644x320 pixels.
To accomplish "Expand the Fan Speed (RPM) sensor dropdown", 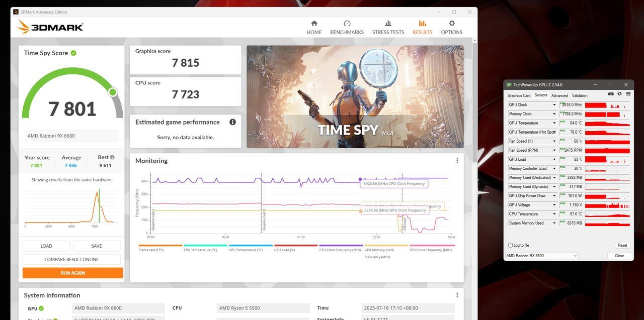I will [x=554, y=150].
